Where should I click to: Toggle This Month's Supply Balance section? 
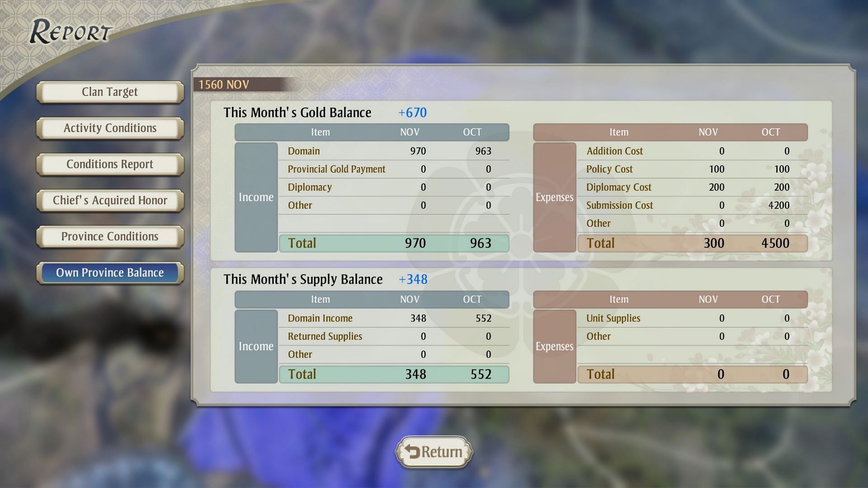[303, 279]
